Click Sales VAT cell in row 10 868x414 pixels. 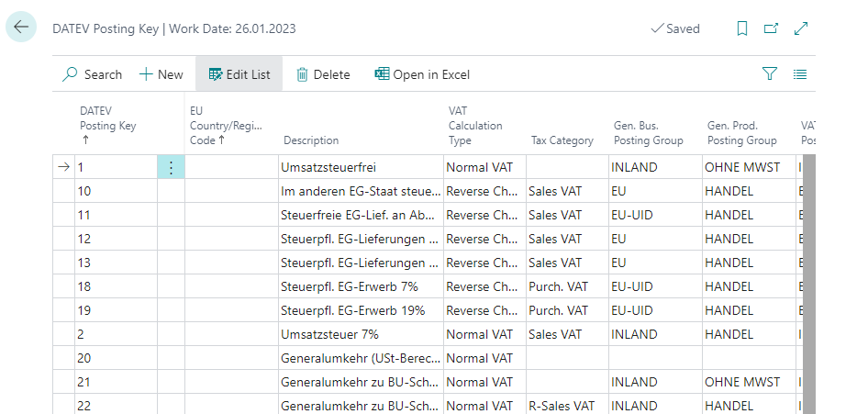[567, 191]
